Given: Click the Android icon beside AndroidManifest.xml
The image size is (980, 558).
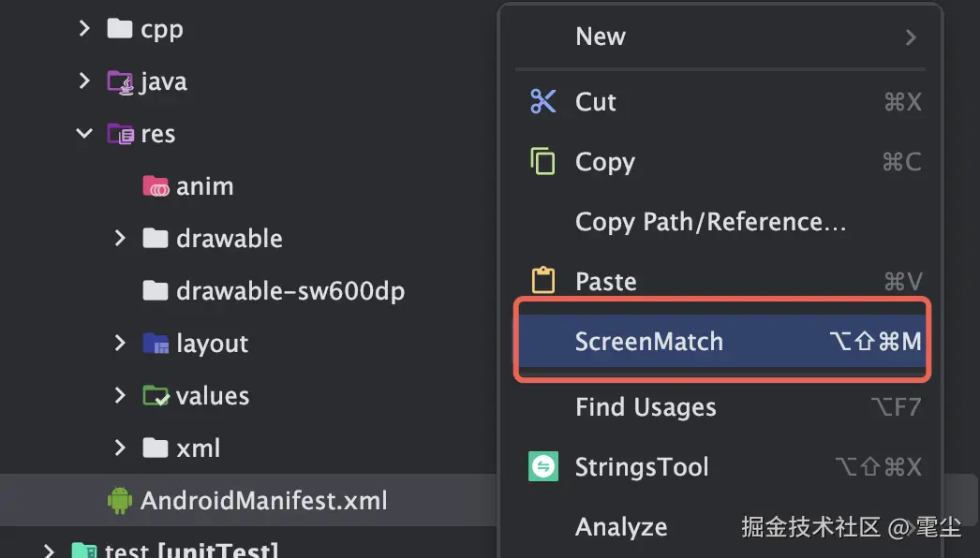Looking at the screenshot, I should click(120, 500).
